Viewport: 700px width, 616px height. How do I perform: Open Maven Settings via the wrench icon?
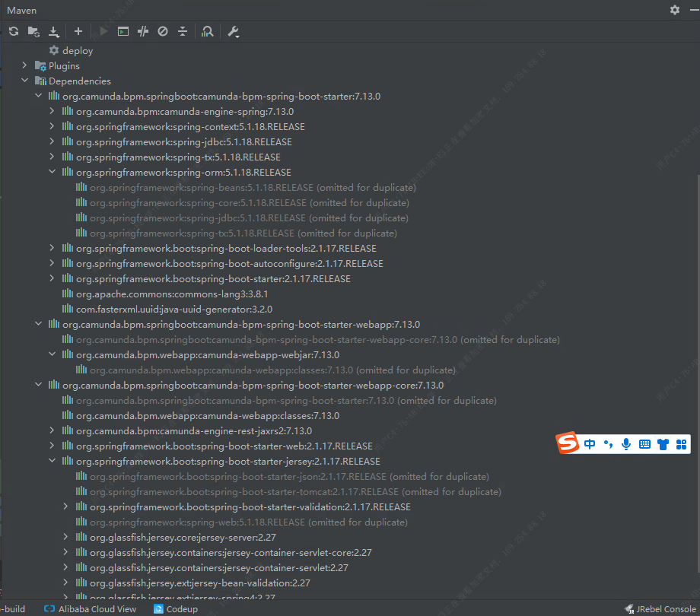[234, 31]
